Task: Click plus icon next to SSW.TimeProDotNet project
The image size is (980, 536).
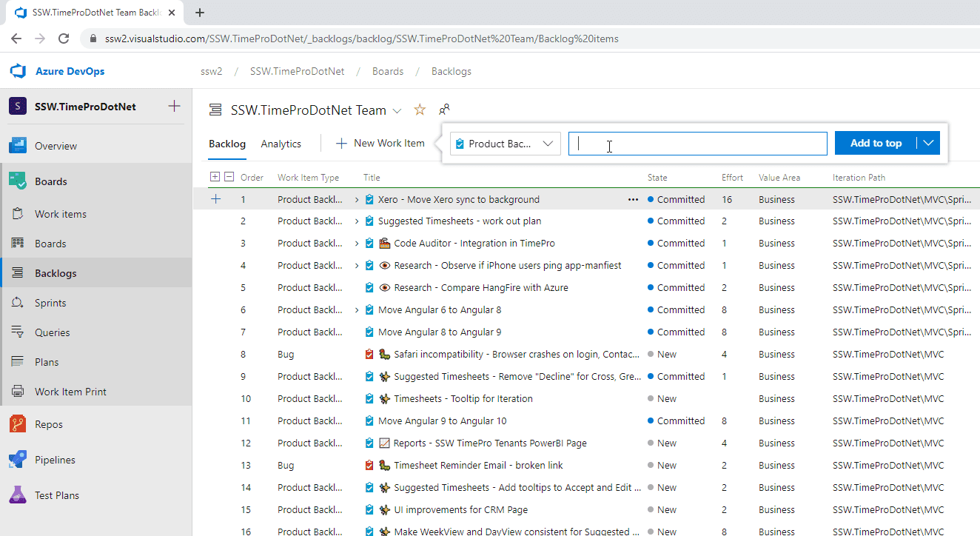Action: 174,106
